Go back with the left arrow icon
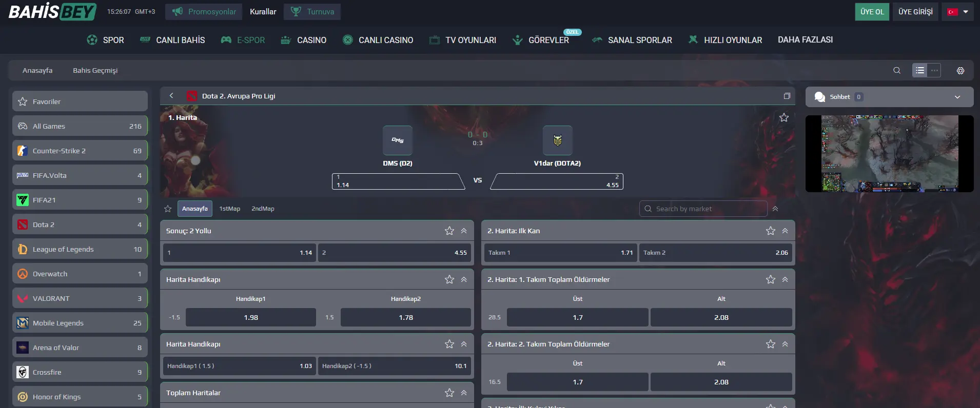 point(171,96)
